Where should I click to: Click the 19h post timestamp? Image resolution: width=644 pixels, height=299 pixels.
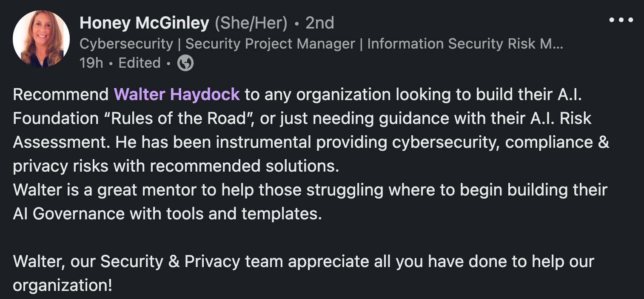coord(91,63)
